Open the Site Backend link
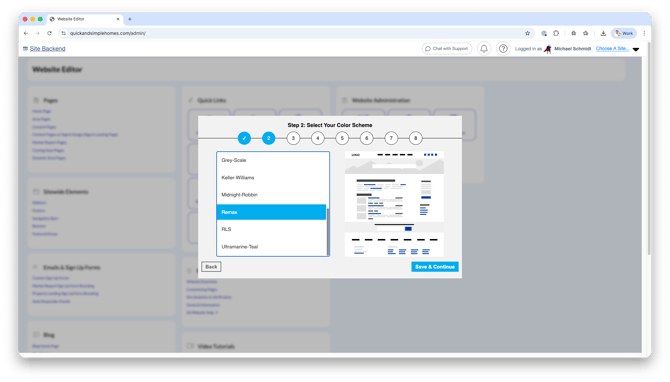670x382 pixels. 47,49
